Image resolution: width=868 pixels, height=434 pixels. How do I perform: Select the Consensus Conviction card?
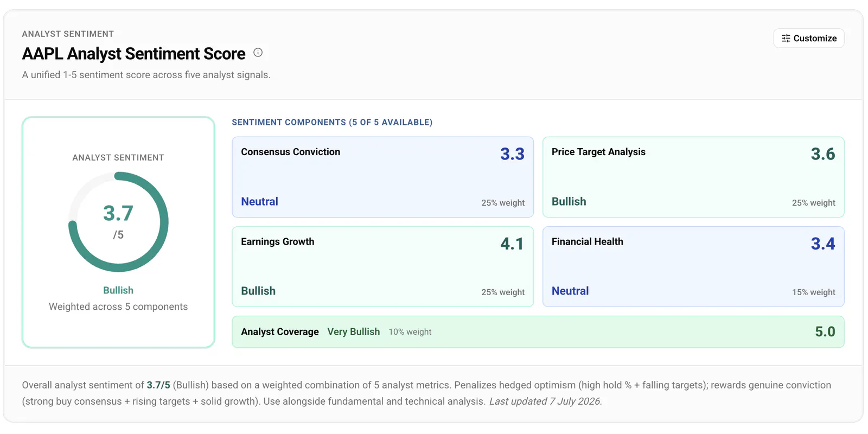[383, 177]
